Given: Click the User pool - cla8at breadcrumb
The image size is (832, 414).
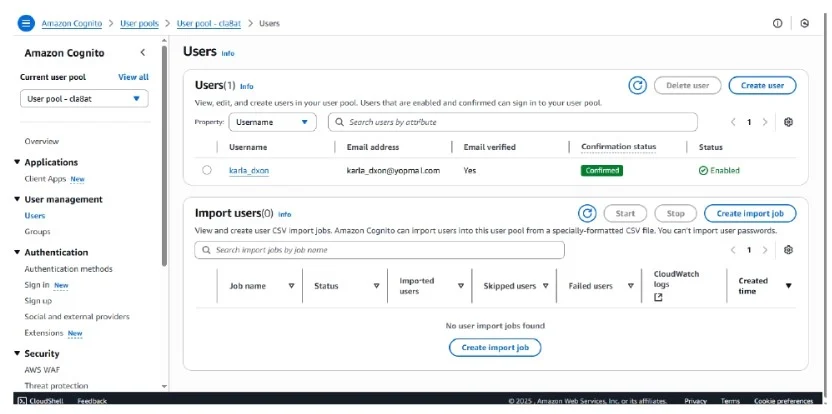Looking at the screenshot, I should [x=209, y=23].
